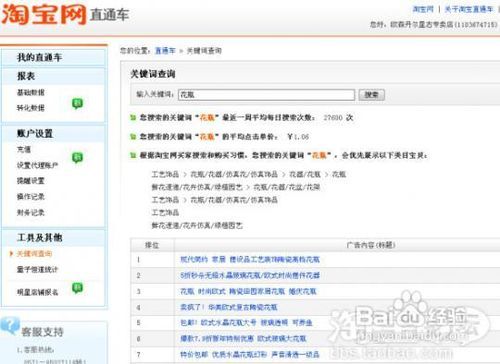
Task: Click the 客服支持 heading
Action: [42, 332]
